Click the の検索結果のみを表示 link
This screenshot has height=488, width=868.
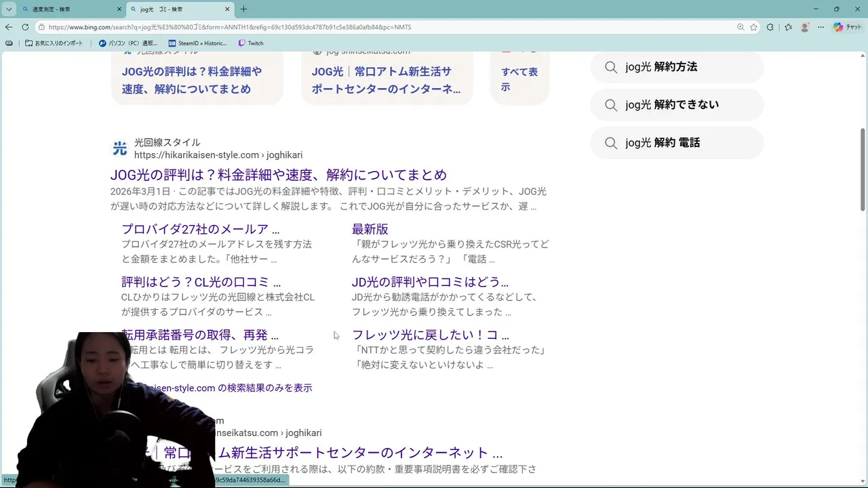264,388
